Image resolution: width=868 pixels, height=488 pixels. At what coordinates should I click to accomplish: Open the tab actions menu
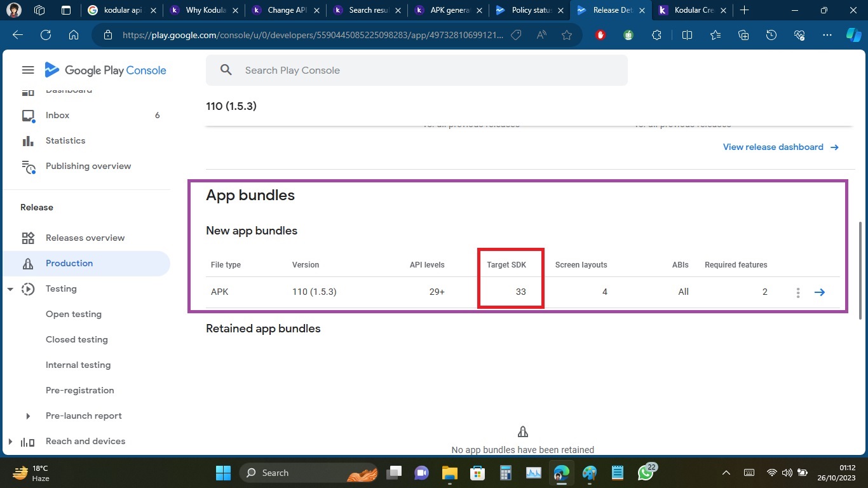[65, 10]
